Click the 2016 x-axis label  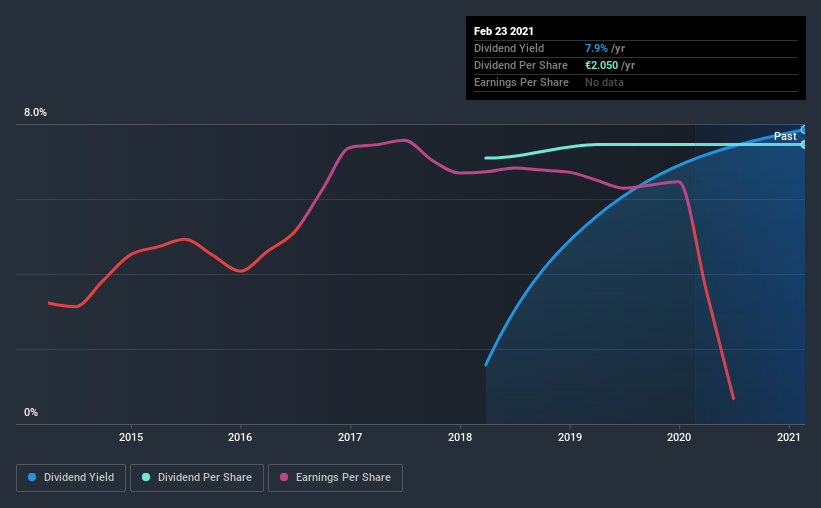click(x=240, y=437)
